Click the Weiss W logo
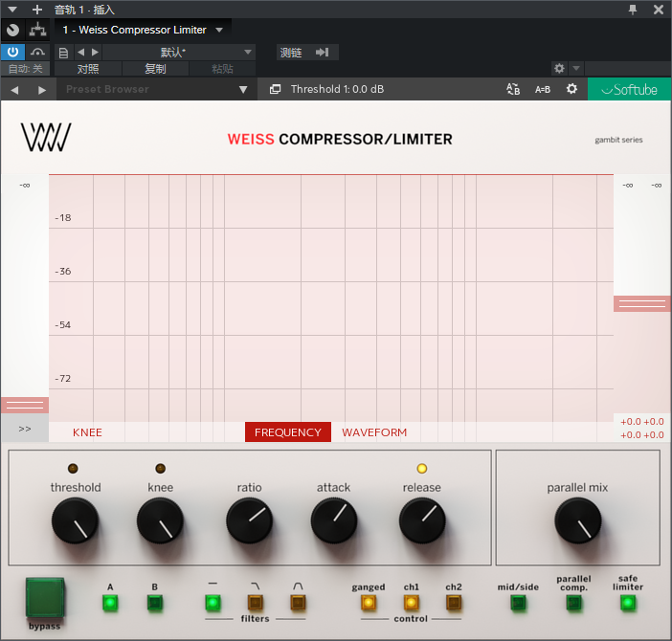672x641 pixels. pyautogui.click(x=46, y=137)
